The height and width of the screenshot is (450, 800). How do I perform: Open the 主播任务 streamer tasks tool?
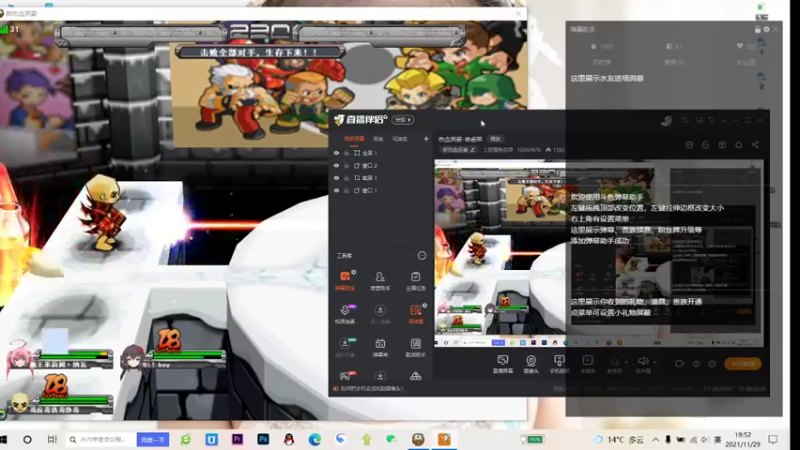click(415, 281)
